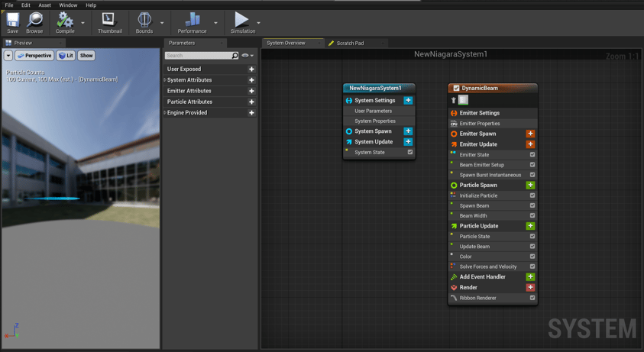Viewport: 644px width, 352px height.
Task: Open the Simulation options dropdown arrow
Action: coord(259,23)
